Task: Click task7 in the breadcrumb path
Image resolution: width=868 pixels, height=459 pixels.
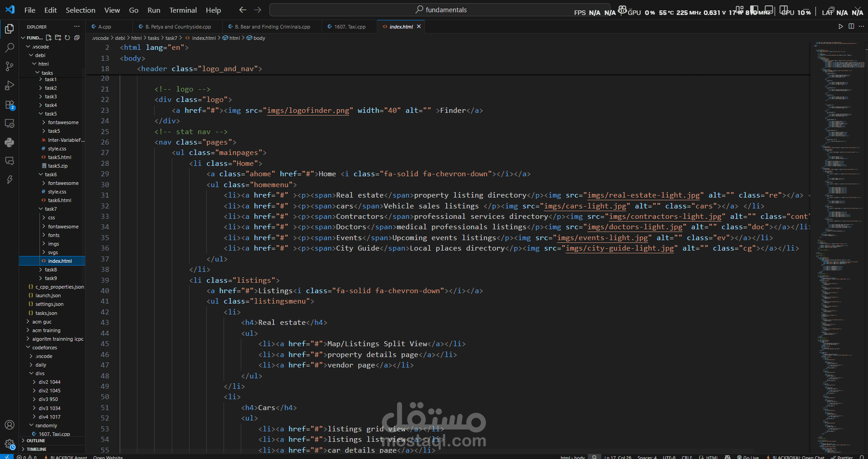Action: (x=171, y=38)
